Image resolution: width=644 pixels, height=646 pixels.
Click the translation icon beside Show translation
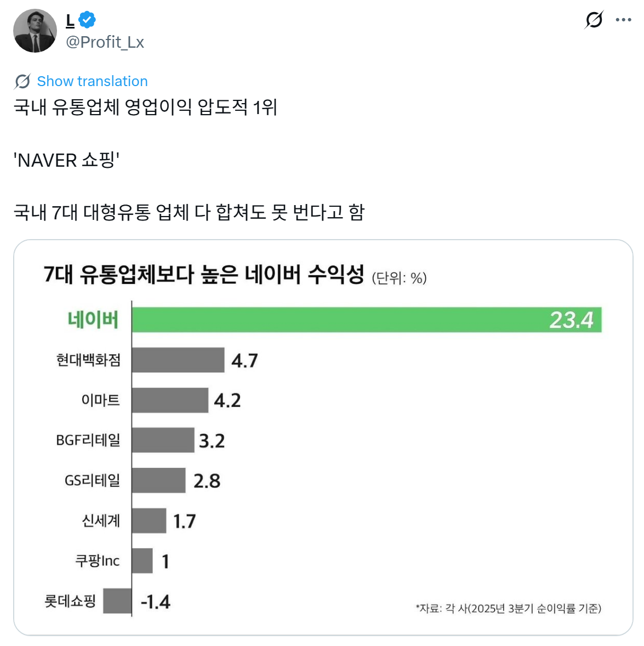[22, 82]
